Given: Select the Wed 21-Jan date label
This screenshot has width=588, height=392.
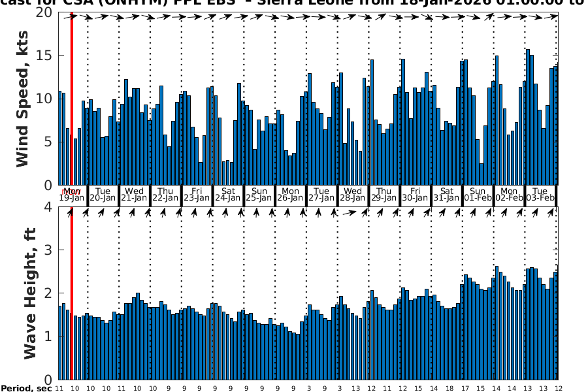Looking at the screenshot, I should 134,195.
